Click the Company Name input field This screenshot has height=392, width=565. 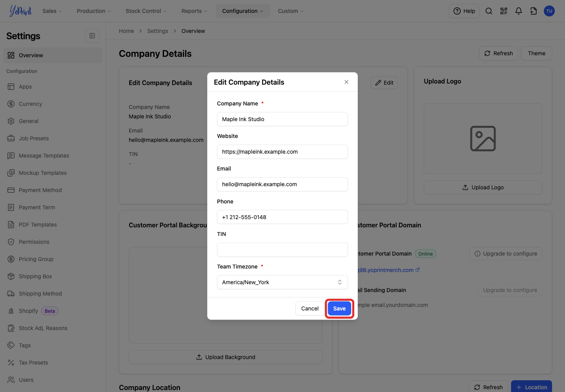coord(282,119)
